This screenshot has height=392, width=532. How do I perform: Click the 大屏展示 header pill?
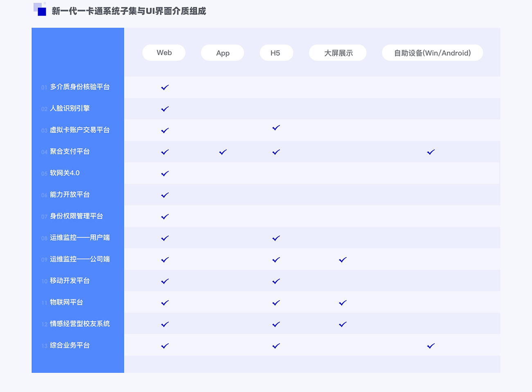(338, 53)
